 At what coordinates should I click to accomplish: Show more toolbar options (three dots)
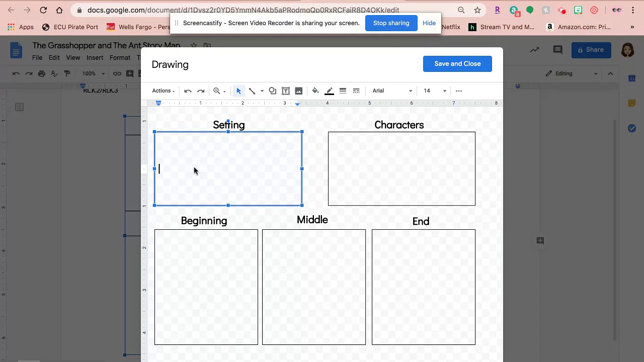pyautogui.click(x=459, y=91)
